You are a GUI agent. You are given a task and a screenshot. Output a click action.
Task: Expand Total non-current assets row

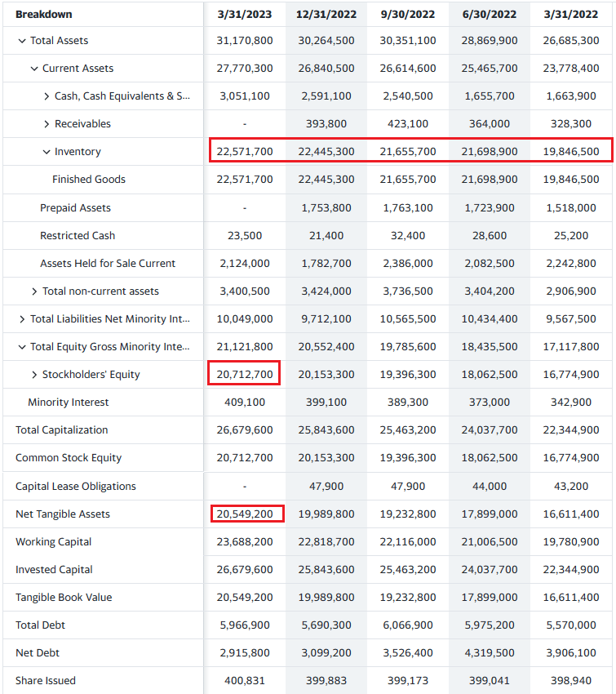pyautogui.click(x=34, y=291)
